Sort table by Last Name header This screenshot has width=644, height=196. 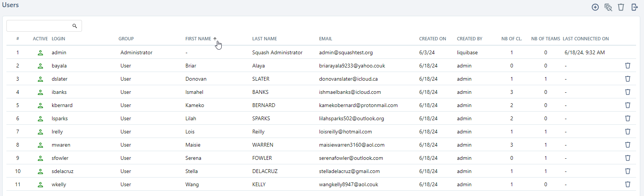(x=264, y=39)
